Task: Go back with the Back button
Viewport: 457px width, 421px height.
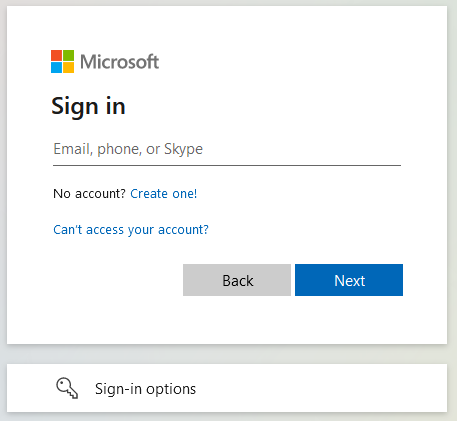Action: pyautogui.click(x=237, y=280)
